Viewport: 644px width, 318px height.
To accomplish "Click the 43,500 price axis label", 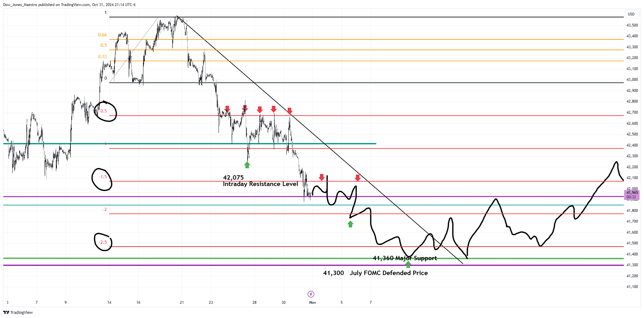I will [x=632, y=25].
